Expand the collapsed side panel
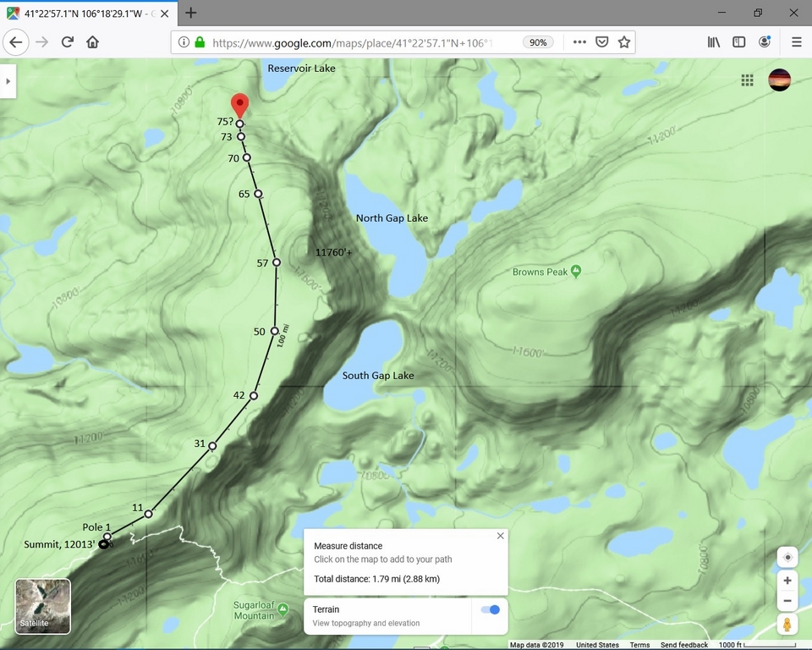This screenshot has width=812, height=650. pos(8,81)
